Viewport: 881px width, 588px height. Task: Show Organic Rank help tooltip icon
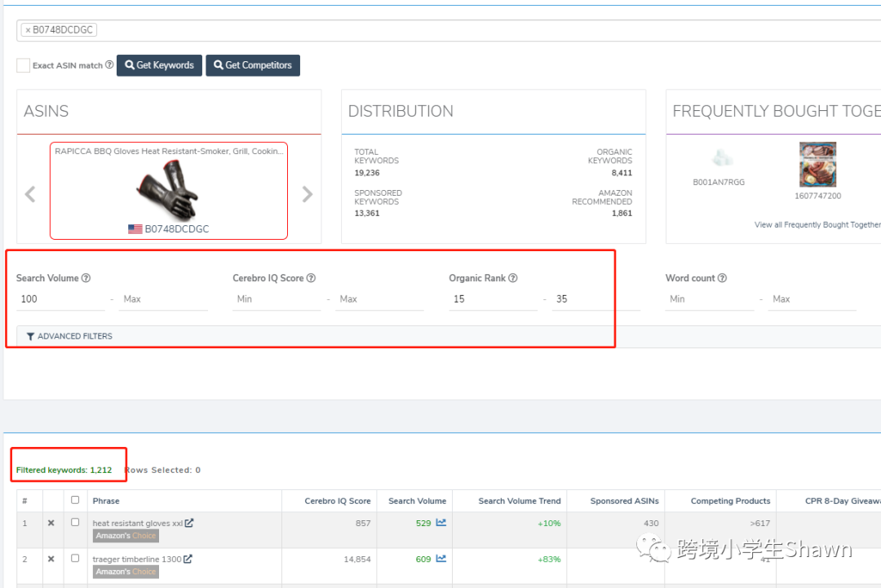[513, 278]
